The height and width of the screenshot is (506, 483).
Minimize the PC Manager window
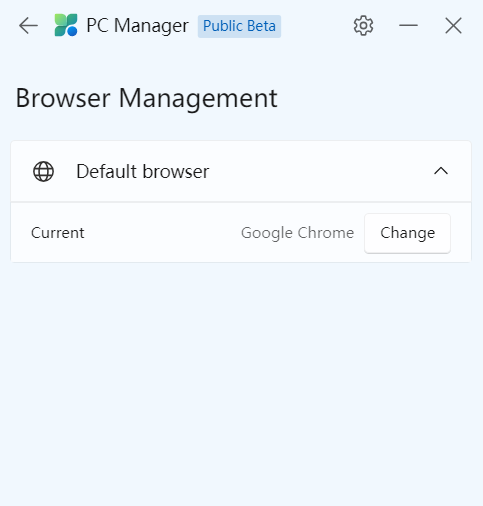tap(408, 25)
